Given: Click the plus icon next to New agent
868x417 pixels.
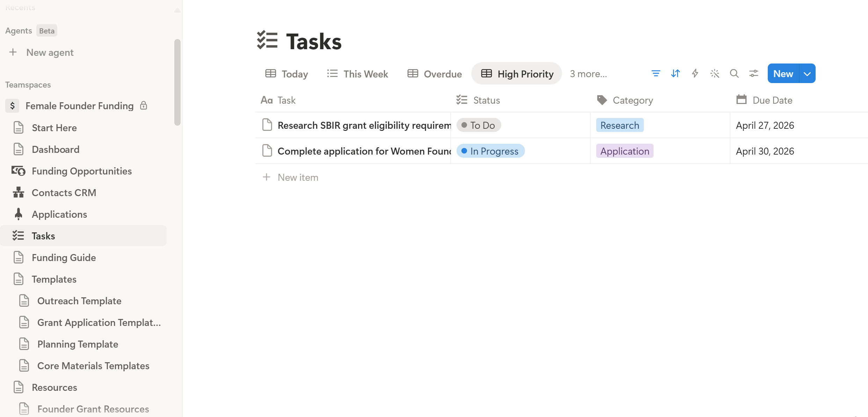Looking at the screenshot, I should coord(13,52).
